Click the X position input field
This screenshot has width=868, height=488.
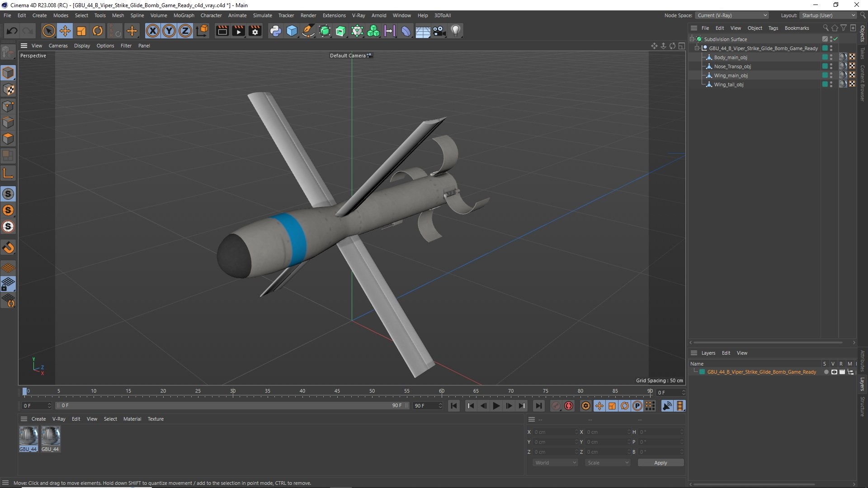coord(555,432)
